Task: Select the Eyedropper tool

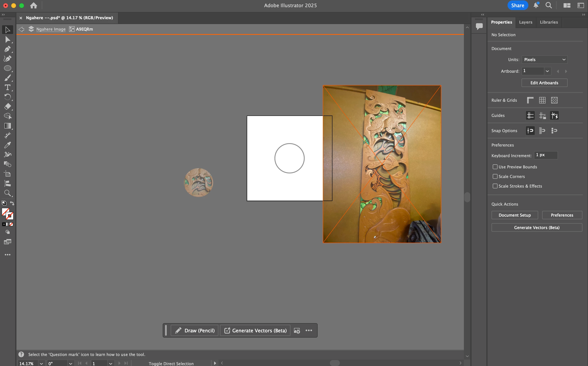Action: (7, 145)
